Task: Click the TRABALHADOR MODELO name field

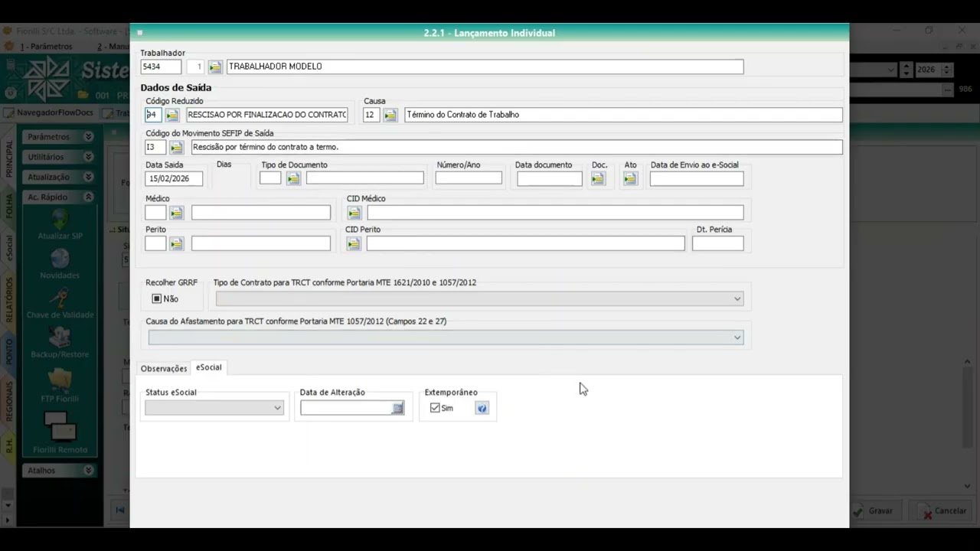Action: 485,67
